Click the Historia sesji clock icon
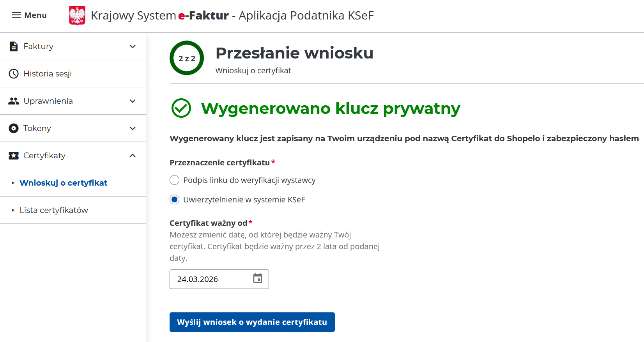Screen dimensions: 644x342 click(14, 74)
